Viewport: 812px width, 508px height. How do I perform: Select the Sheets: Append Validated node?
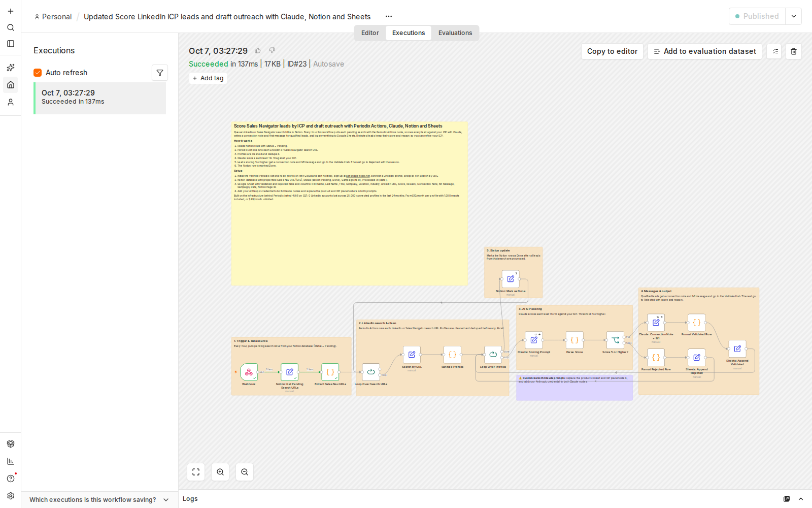pyautogui.click(x=737, y=348)
